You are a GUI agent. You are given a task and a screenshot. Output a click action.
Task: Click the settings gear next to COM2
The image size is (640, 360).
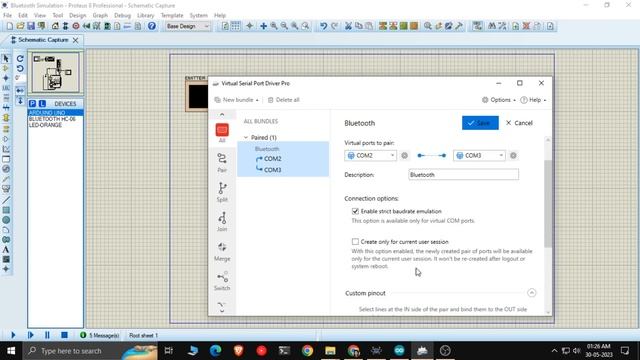[x=404, y=156]
